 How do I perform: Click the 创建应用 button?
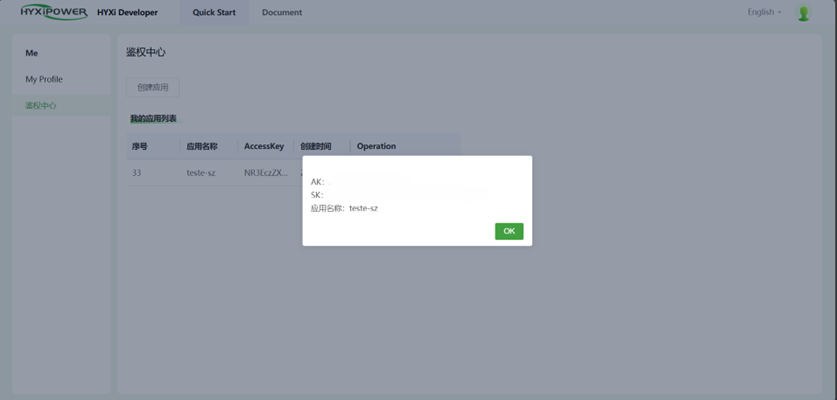(x=153, y=87)
